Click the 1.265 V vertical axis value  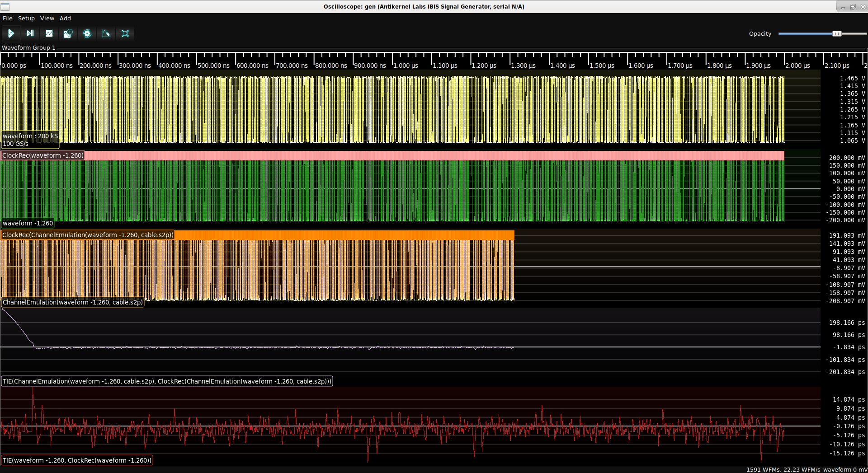[x=852, y=109]
